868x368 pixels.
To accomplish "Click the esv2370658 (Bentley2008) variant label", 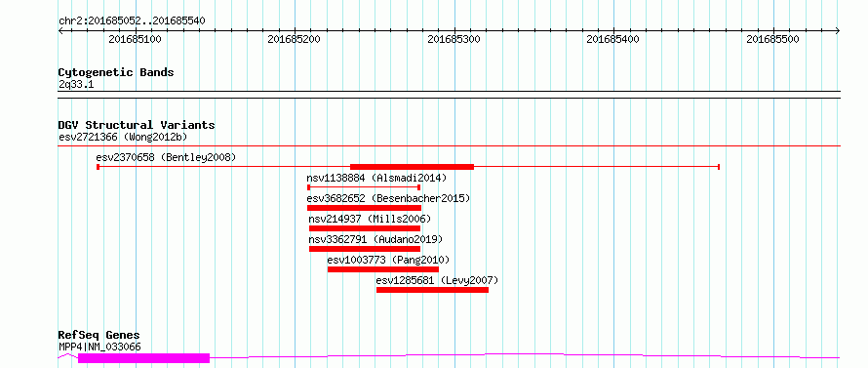I will click(166, 157).
